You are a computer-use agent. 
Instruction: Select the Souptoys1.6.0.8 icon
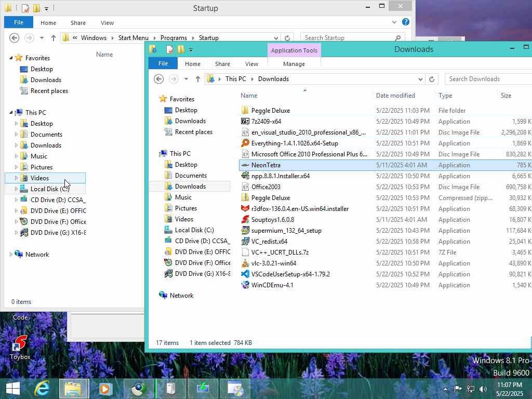click(245, 219)
